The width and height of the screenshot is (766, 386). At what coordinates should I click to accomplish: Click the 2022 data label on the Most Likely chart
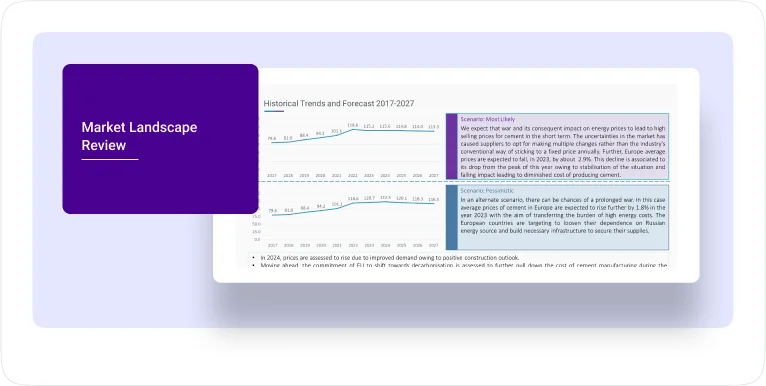pyautogui.click(x=353, y=126)
